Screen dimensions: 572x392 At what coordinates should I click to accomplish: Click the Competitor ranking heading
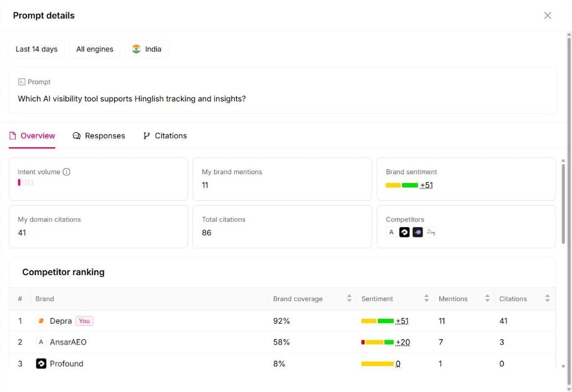point(63,272)
